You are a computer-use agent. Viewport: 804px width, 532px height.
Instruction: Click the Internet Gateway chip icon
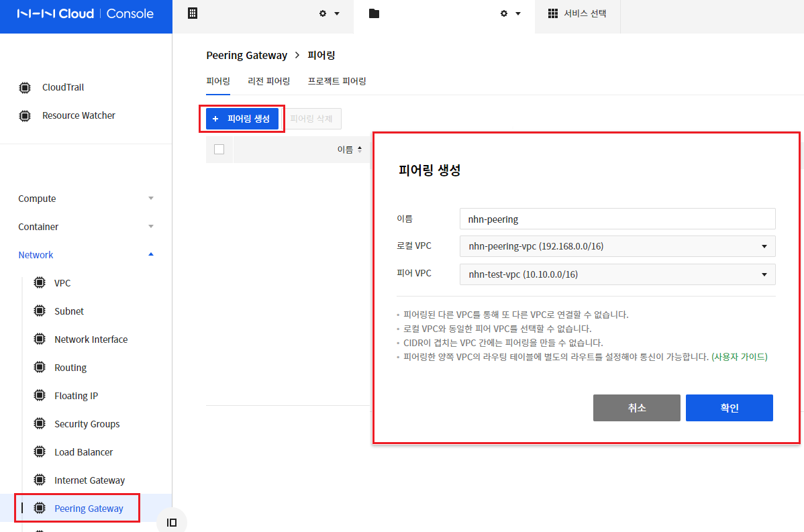point(40,480)
